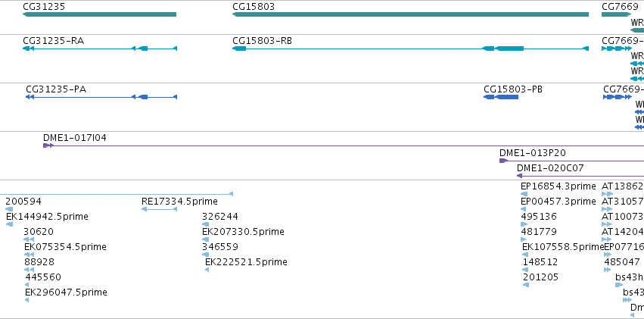This screenshot has width=644, height=319.
Task: Click the CG15803 gene feature bar
Action: click(410, 14)
